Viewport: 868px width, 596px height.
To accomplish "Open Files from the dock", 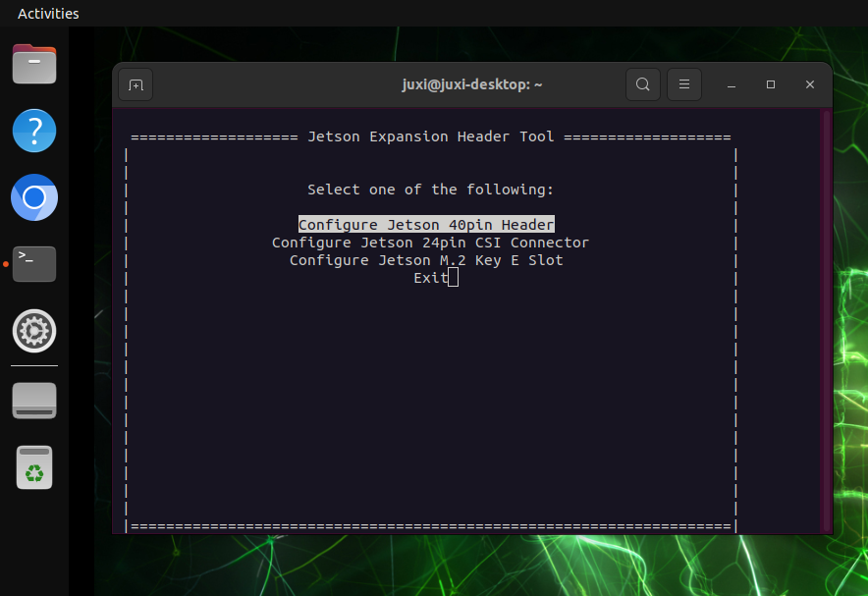I will 34,64.
